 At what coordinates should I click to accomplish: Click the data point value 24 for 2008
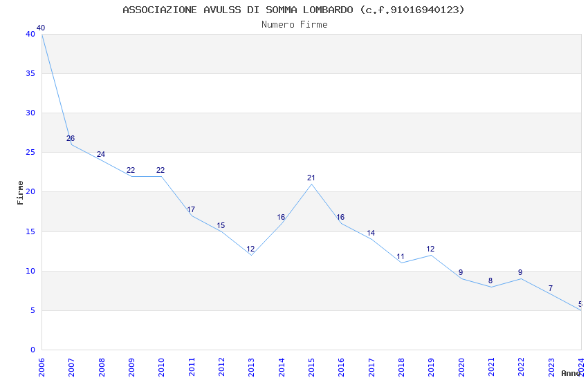(x=101, y=154)
